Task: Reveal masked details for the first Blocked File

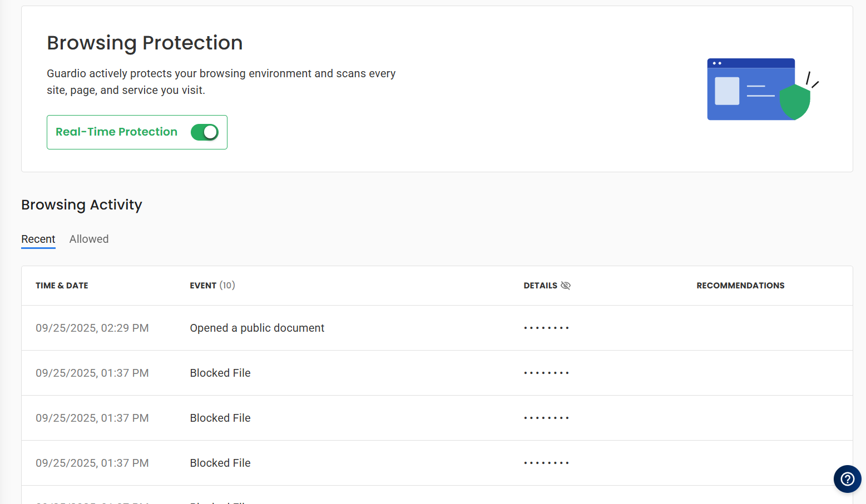Action: click(x=546, y=373)
